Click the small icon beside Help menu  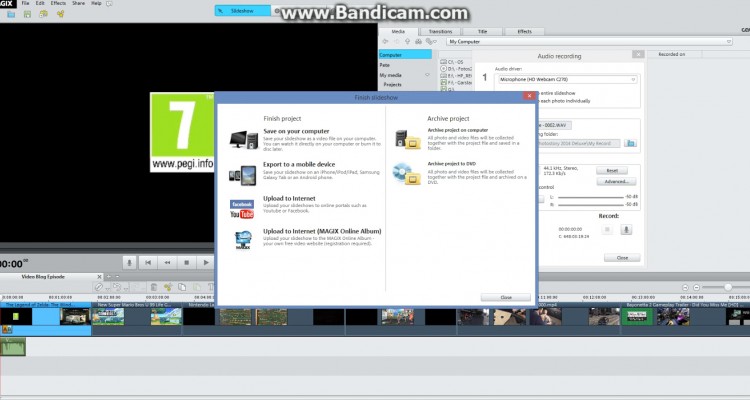(110, 3)
